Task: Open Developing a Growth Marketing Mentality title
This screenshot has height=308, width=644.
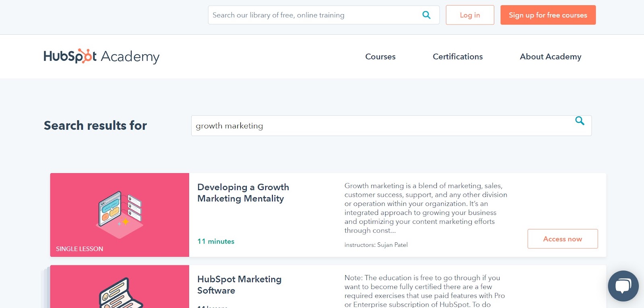Action: [243, 193]
